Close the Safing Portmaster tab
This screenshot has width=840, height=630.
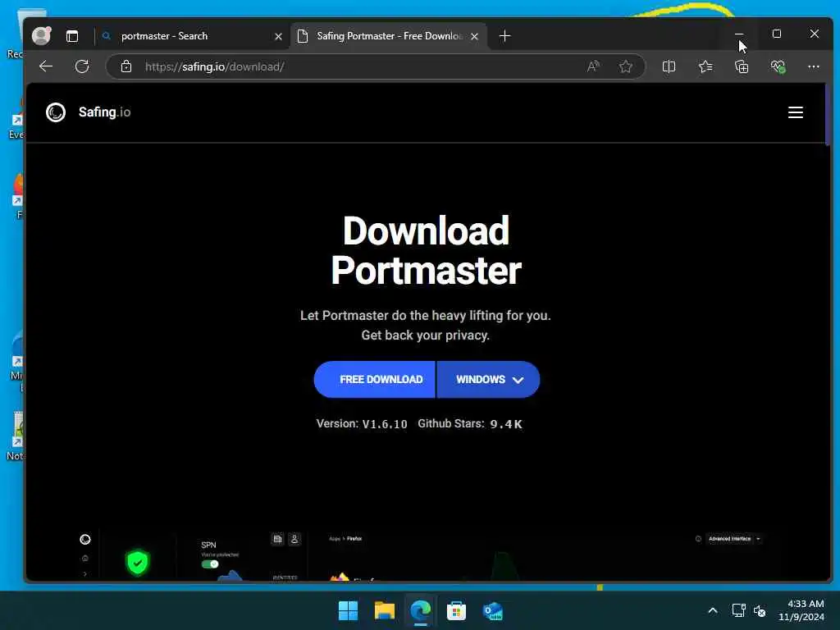tap(474, 36)
